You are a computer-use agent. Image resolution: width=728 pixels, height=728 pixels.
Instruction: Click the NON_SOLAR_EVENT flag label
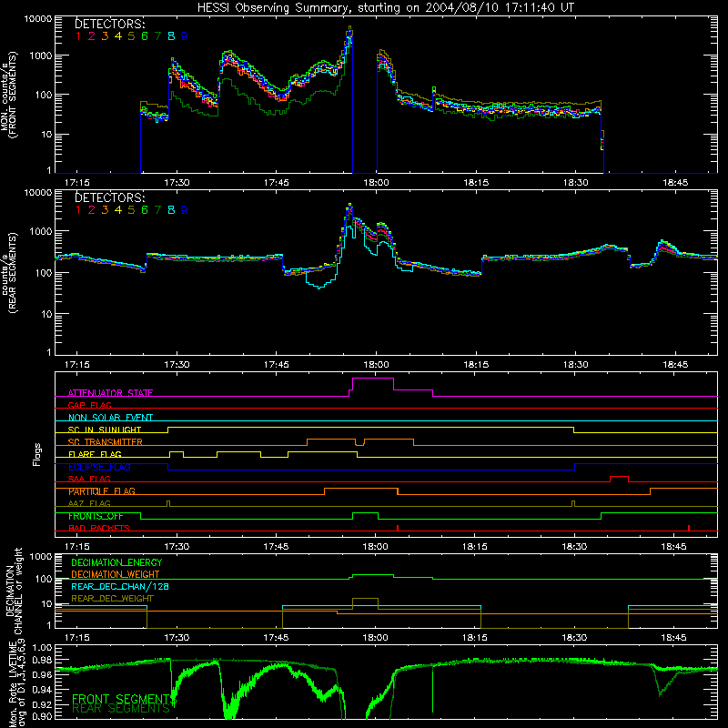click(x=110, y=418)
